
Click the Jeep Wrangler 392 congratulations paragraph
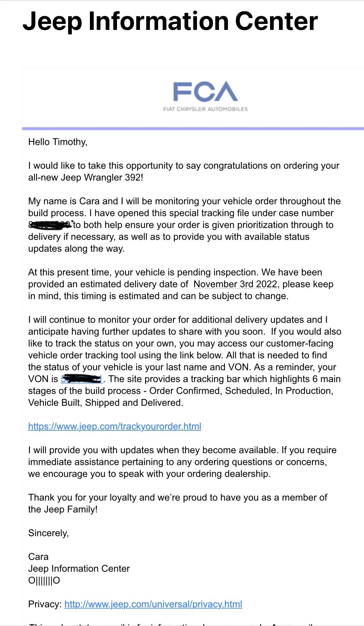pos(184,172)
